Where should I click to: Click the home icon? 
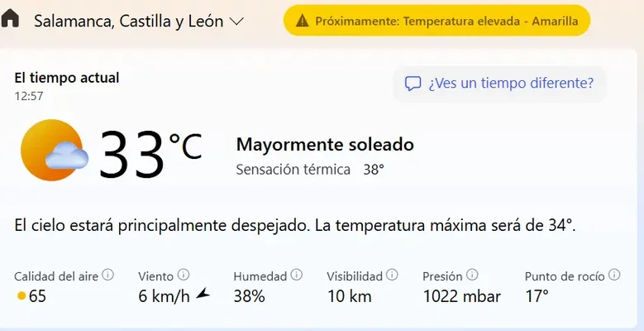point(11,20)
